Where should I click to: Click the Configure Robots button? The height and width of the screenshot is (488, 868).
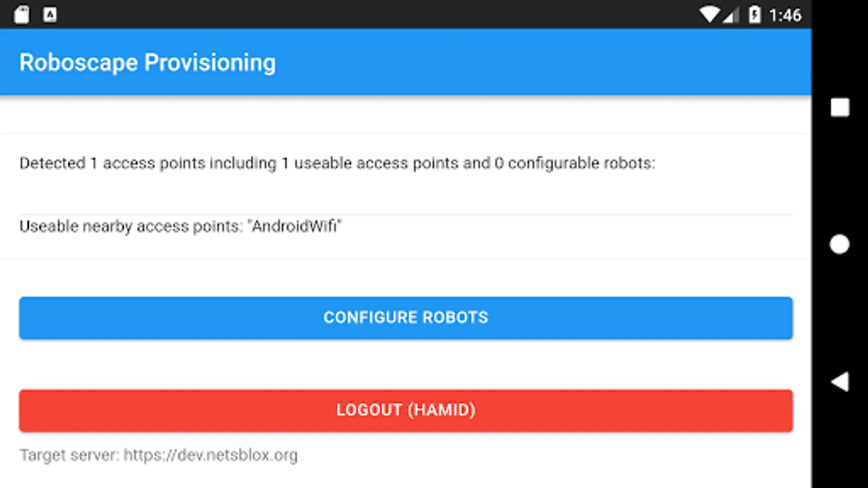pos(406,318)
